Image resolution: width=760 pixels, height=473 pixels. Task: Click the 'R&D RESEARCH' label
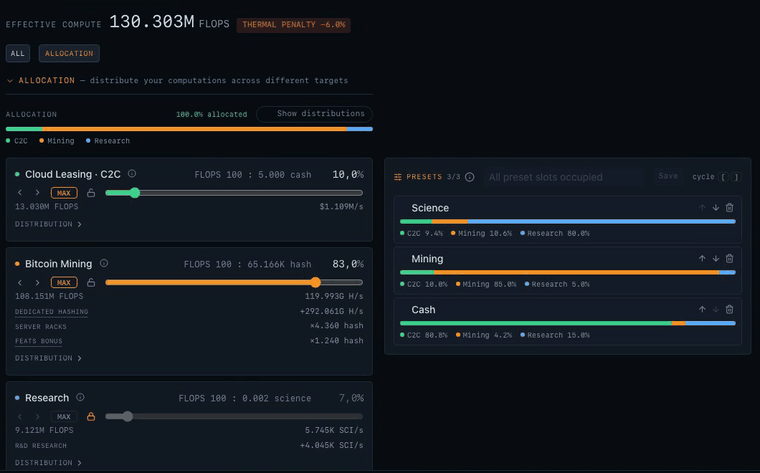click(41, 445)
